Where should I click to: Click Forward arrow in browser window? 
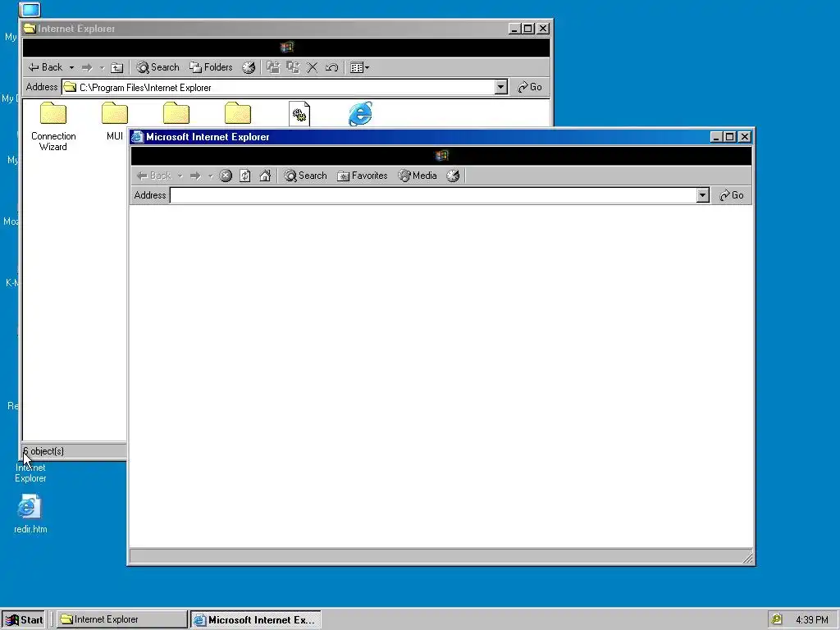pyautogui.click(x=195, y=176)
